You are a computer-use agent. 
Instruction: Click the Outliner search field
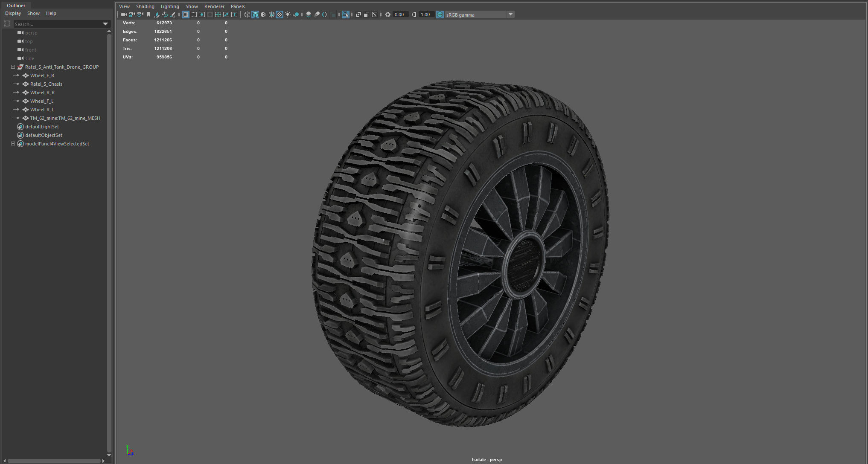pyautogui.click(x=58, y=24)
